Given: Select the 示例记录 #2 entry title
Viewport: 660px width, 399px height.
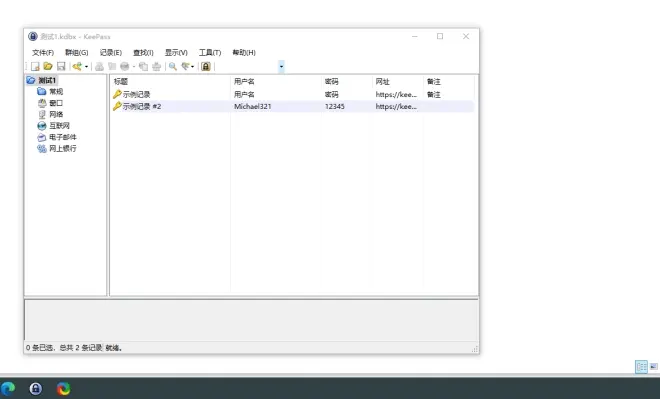Looking at the screenshot, I should click(x=142, y=106).
